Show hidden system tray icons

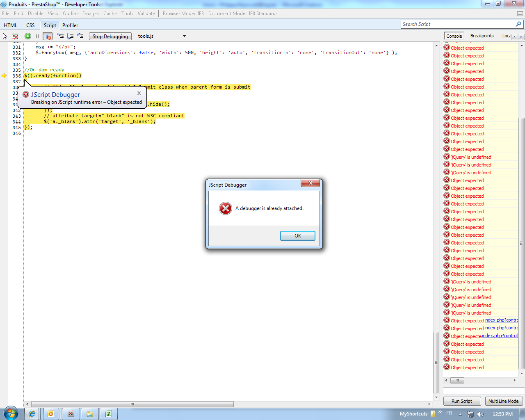tap(460, 414)
